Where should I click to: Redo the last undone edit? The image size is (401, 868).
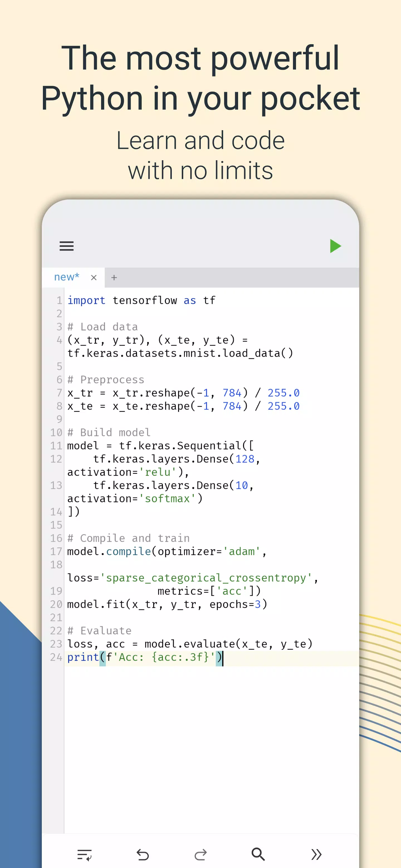point(201,855)
